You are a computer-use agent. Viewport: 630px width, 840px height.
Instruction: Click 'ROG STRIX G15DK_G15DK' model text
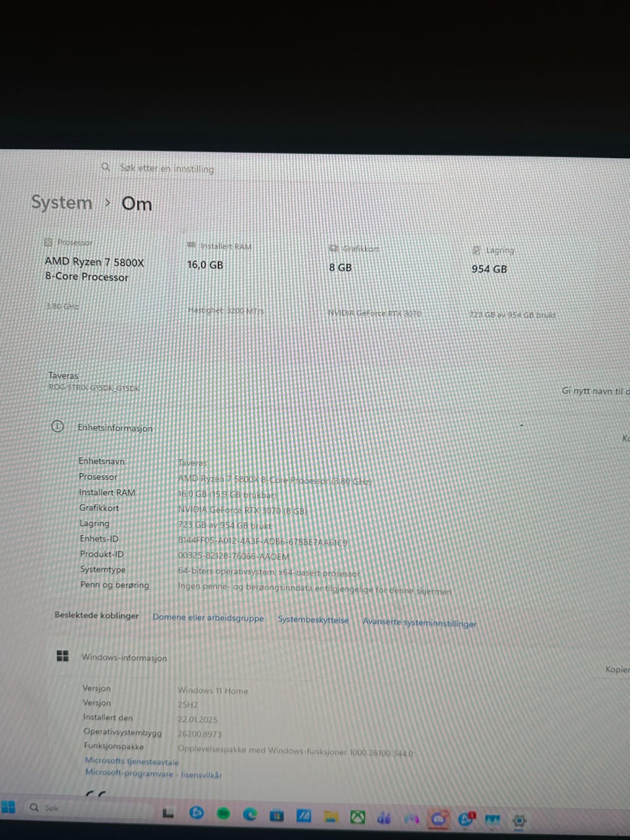pos(94,388)
